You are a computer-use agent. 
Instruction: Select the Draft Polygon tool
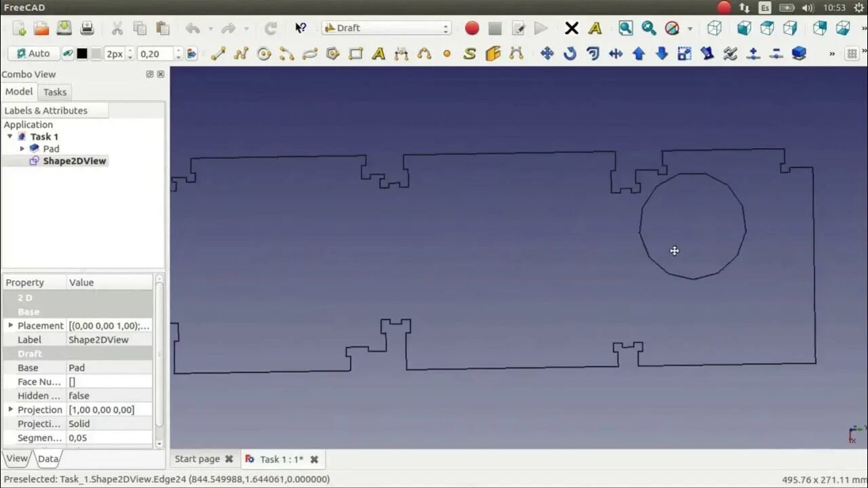[333, 54]
